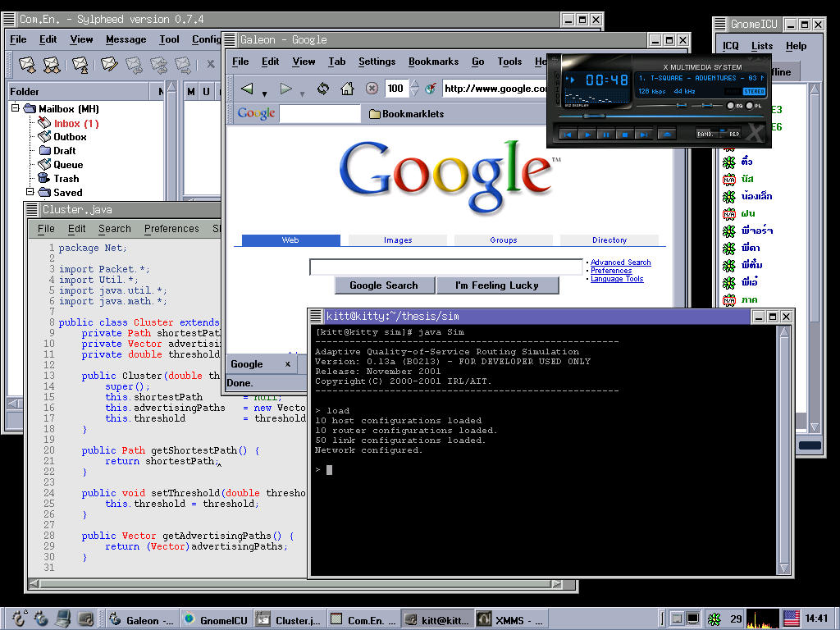This screenshot has height=630, width=840.
Task: Click the XMMS balance slider handle
Action: [709, 106]
